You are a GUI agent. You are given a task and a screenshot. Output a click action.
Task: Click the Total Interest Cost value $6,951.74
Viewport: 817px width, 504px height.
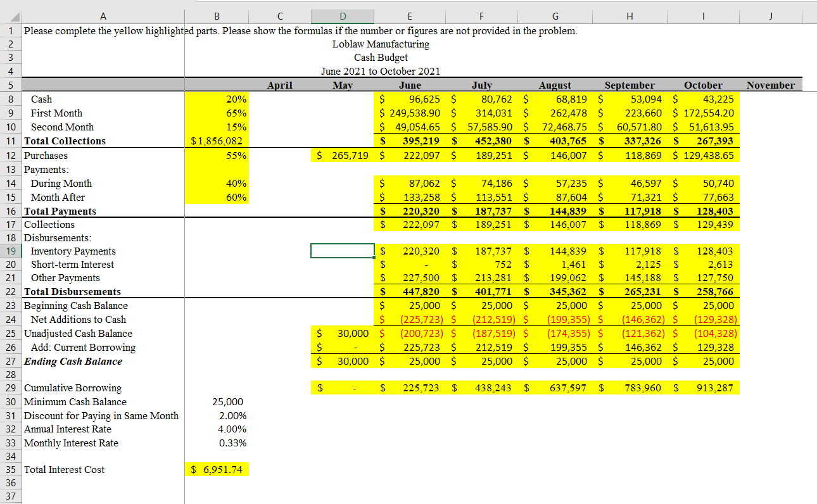(x=217, y=470)
